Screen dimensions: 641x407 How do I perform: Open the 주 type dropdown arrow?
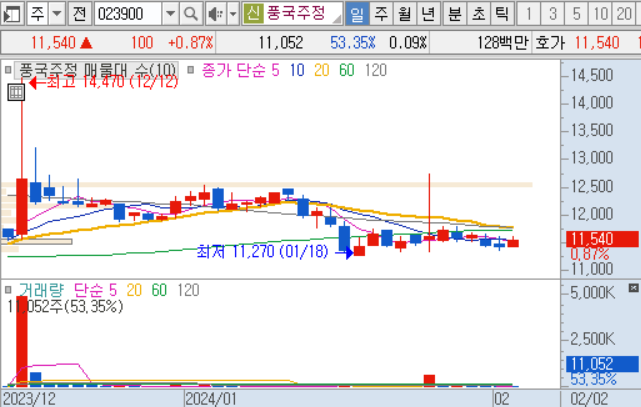click(57, 14)
